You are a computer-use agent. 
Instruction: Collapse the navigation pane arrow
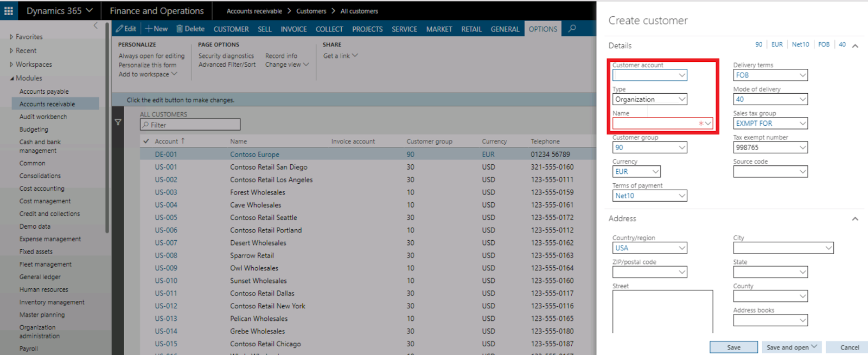95,25
